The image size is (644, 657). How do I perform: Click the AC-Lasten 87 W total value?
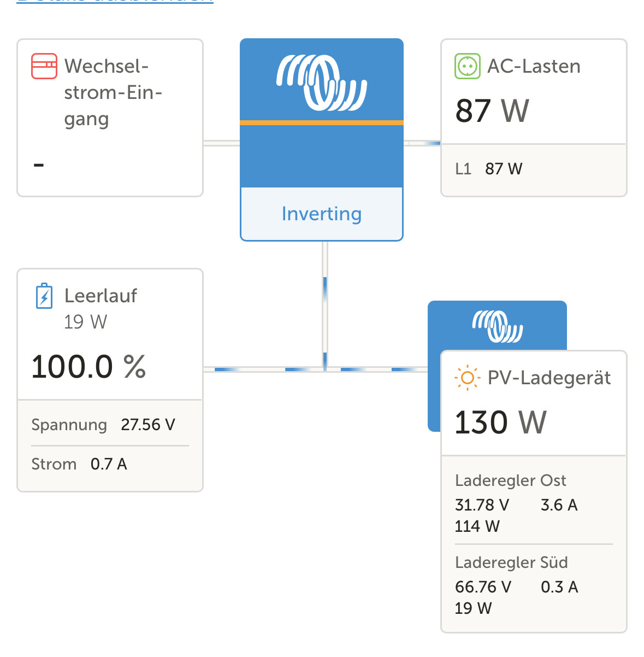click(492, 111)
